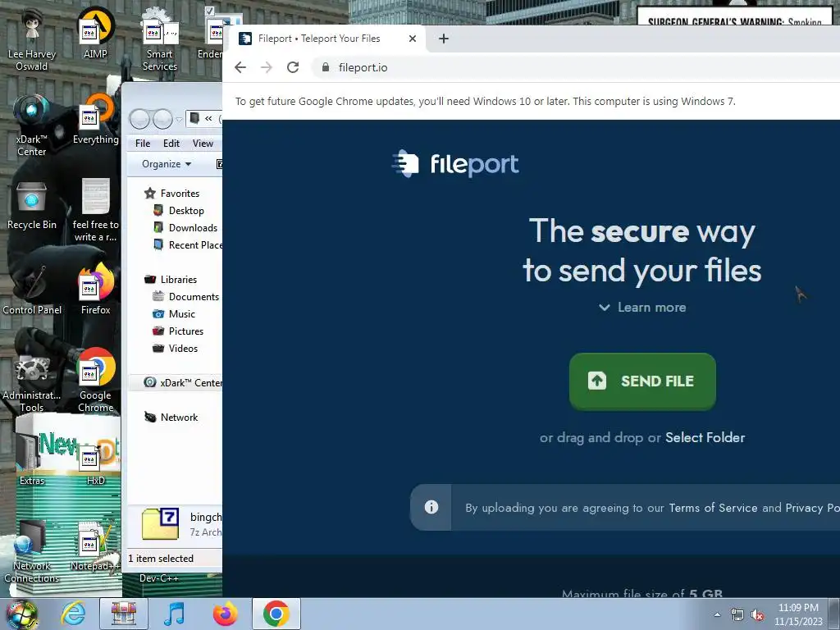The width and height of the screenshot is (840, 630).
Task: Open the Documents library
Action: pos(185,297)
